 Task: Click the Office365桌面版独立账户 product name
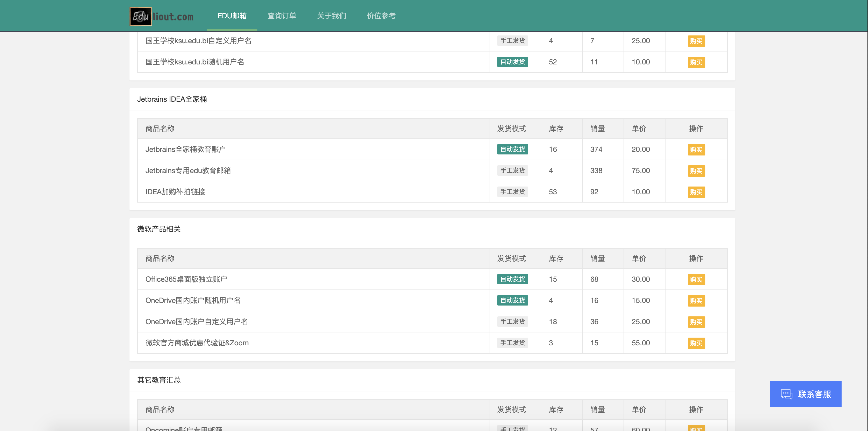(x=186, y=279)
